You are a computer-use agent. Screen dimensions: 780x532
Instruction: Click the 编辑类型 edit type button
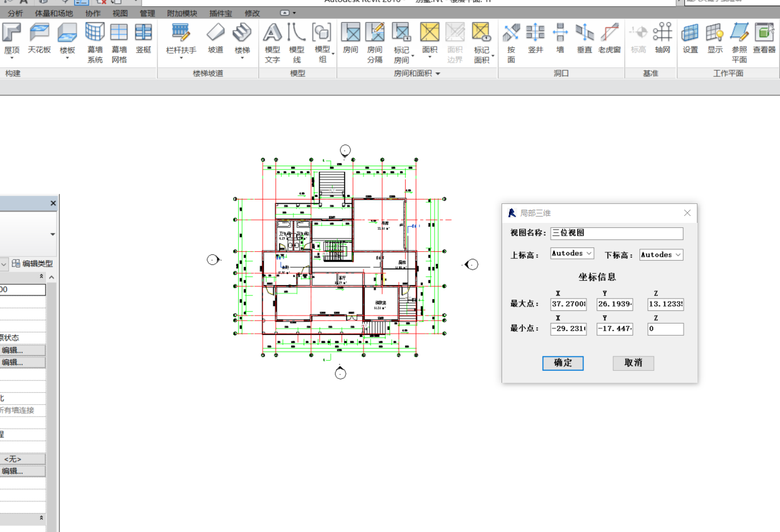(x=32, y=264)
